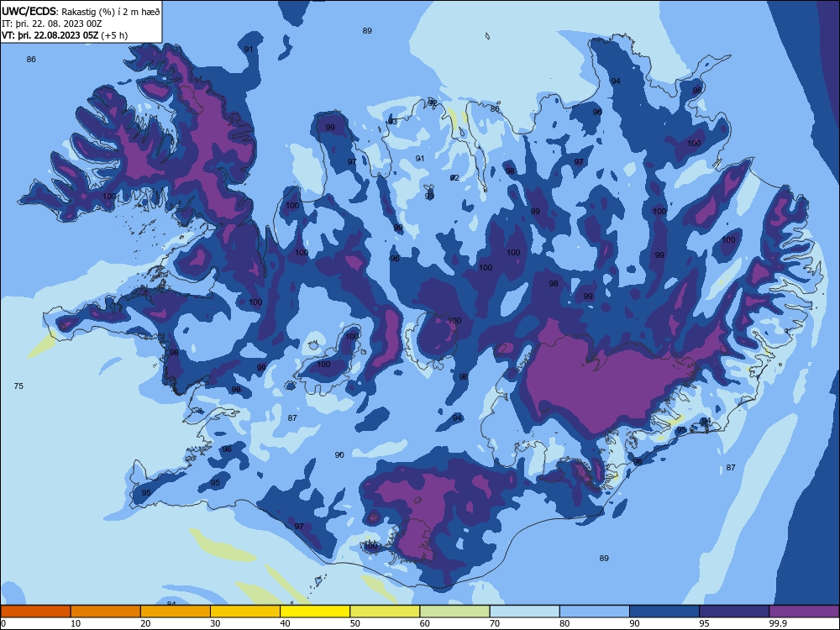The width and height of the screenshot is (840, 630).
Task: Click the '99.9' legend scale label
Action: [778, 623]
